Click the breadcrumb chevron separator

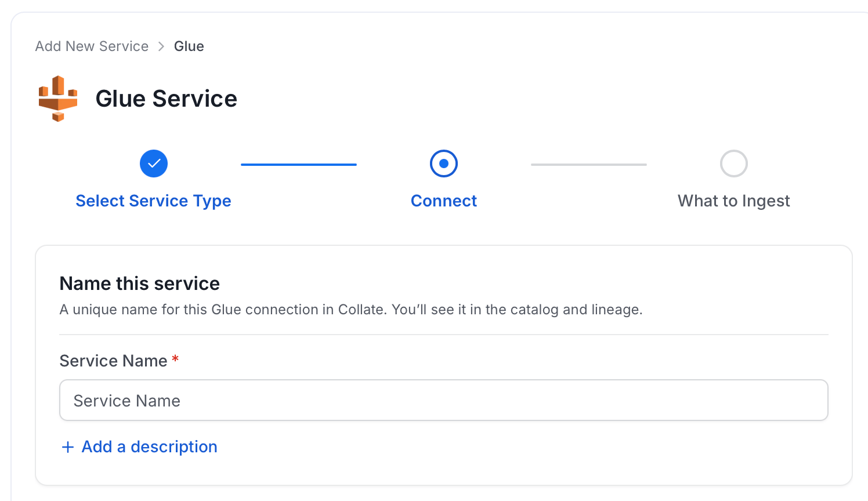pos(161,46)
